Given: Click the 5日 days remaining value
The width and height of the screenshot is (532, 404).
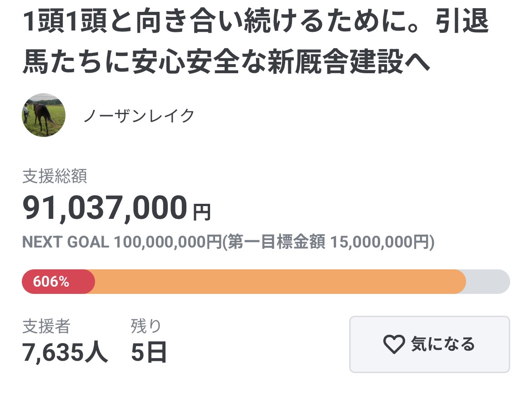Looking at the screenshot, I should [149, 352].
